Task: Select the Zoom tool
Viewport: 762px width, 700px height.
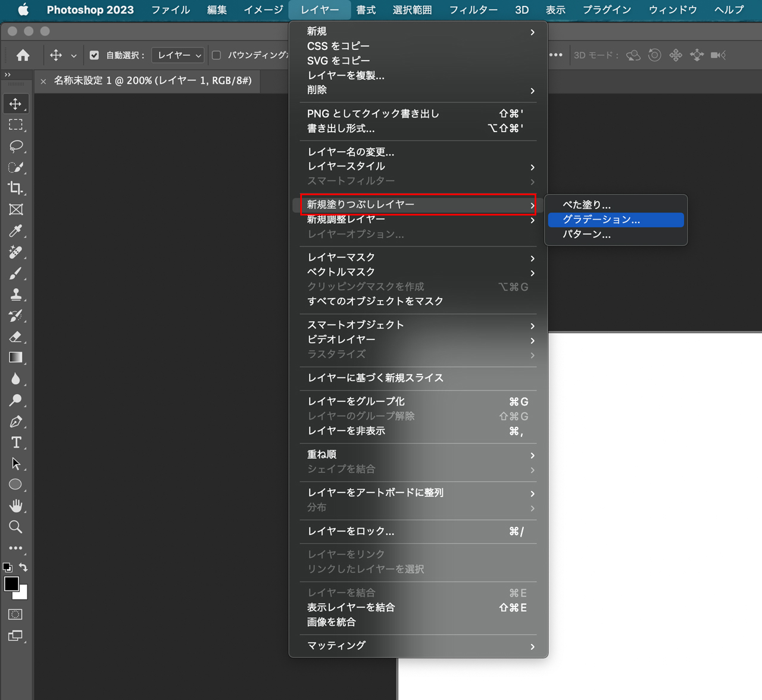Action: point(16,527)
